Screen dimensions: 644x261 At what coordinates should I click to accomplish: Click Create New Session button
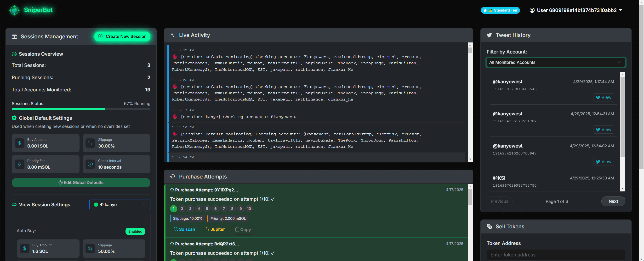[x=122, y=36]
